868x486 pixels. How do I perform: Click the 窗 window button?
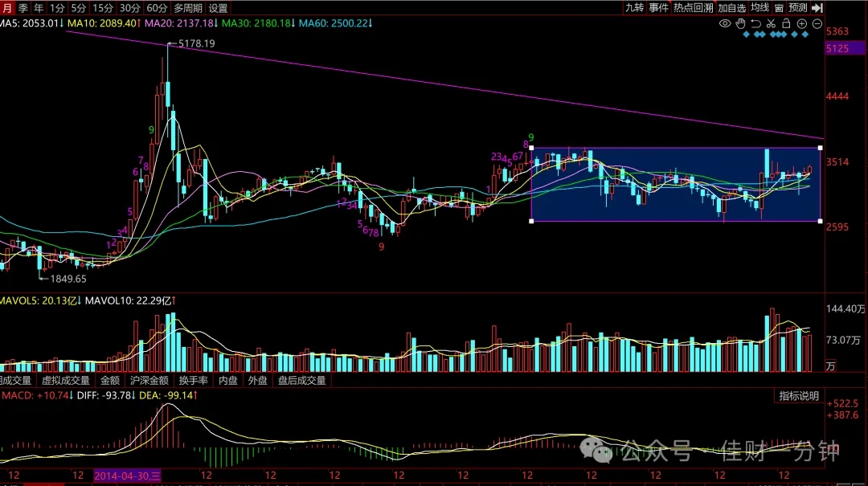(x=779, y=8)
